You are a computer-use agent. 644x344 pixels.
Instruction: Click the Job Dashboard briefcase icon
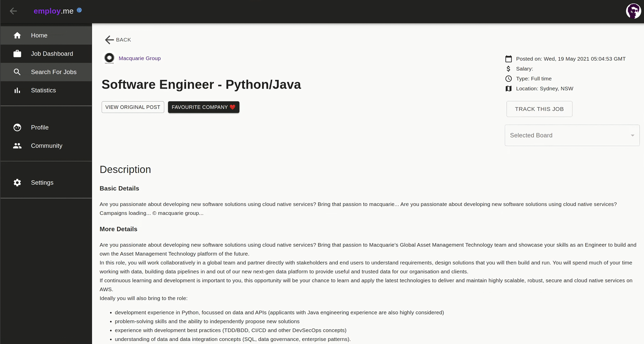17,54
